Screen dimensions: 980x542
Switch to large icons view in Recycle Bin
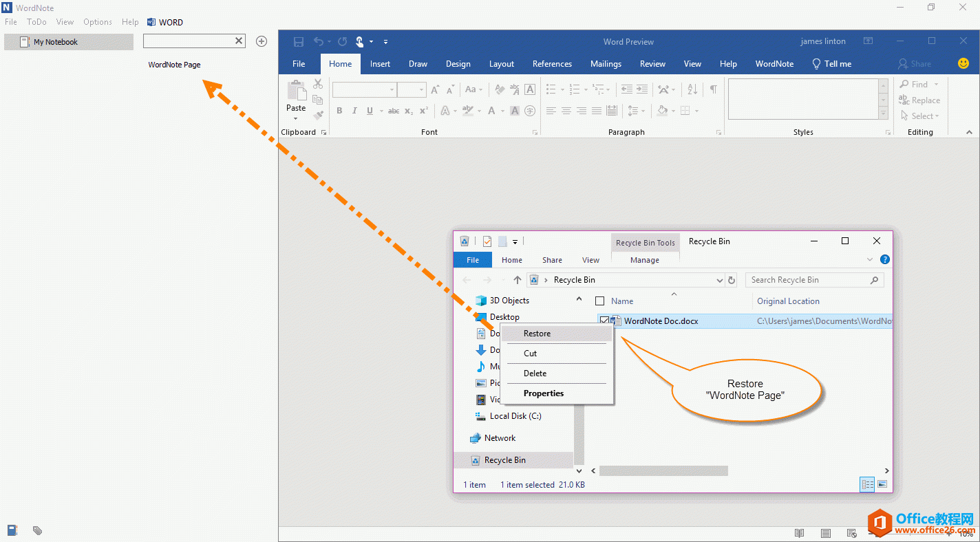(882, 485)
